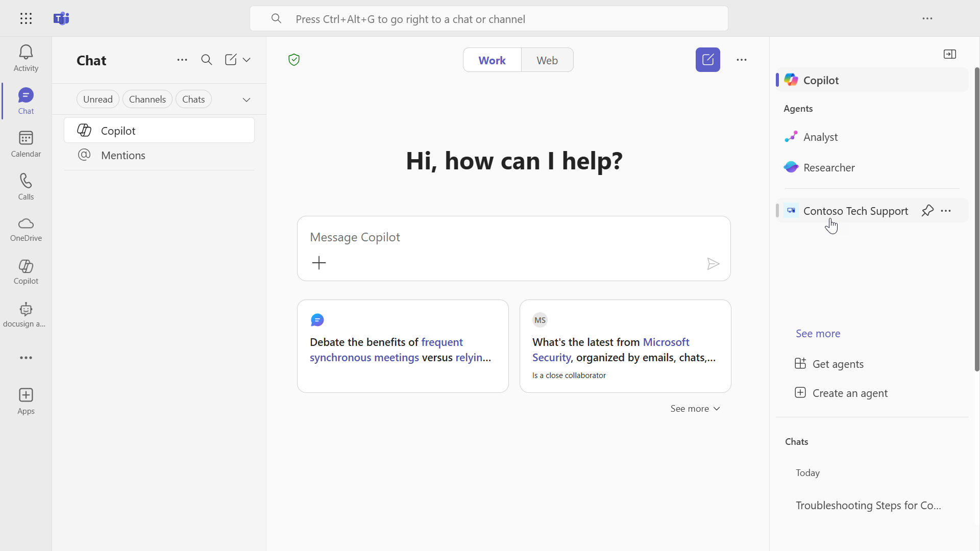Click Create an agent
The image size is (980, 551).
pos(841,393)
